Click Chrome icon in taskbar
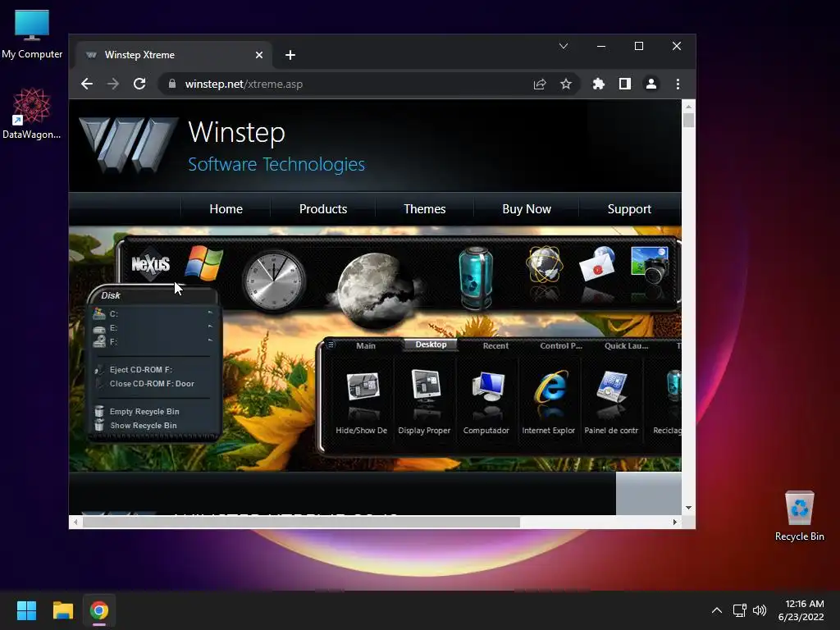This screenshot has width=840, height=630. click(x=99, y=610)
